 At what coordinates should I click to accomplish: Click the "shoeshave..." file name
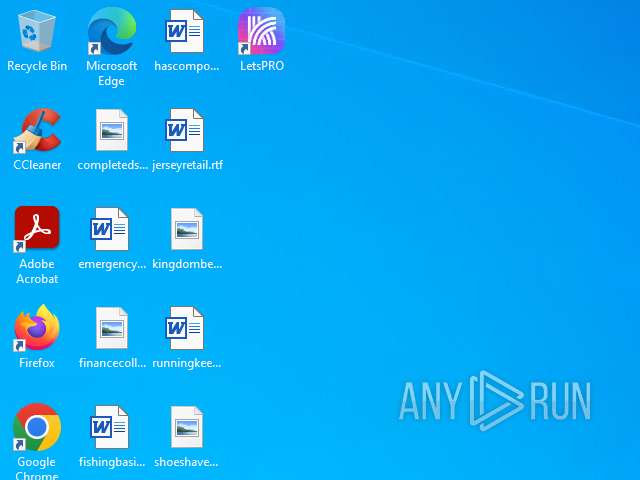click(x=186, y=462)
